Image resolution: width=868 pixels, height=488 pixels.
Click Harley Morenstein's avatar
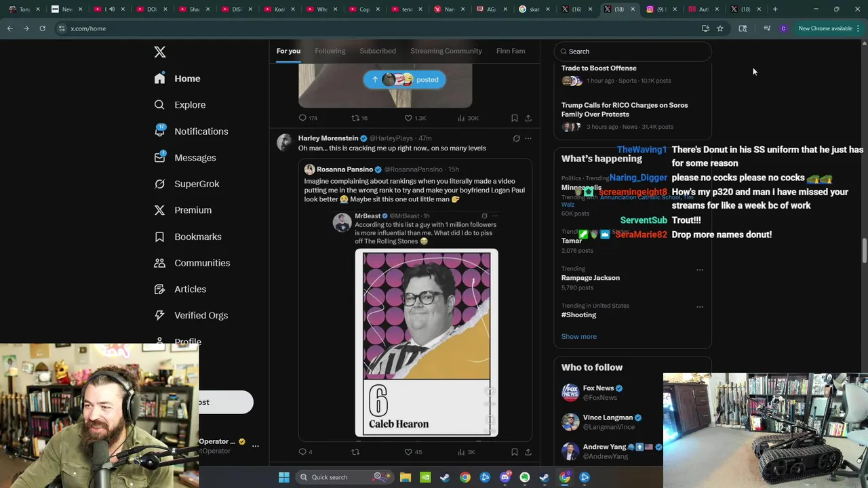[x=284, y=142]
